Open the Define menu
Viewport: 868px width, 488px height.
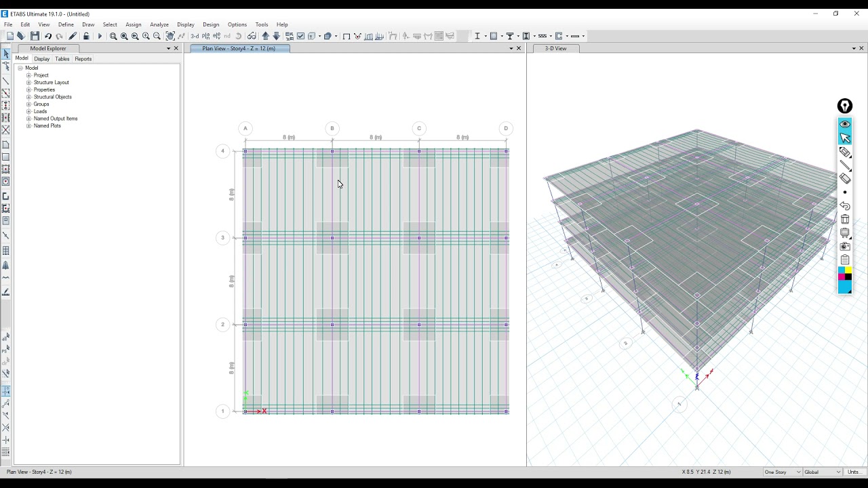[66, 24]
